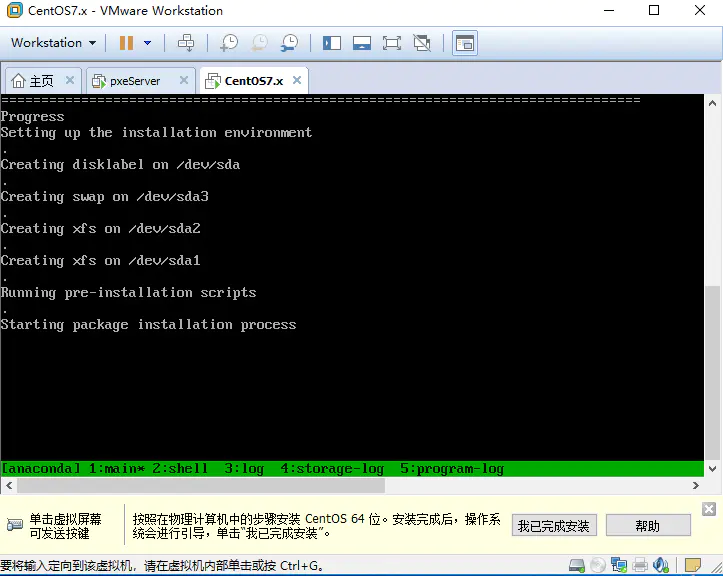723x576 pixels.
Task: Click '1:main*' in anaconda status bar
Action: 116,469
